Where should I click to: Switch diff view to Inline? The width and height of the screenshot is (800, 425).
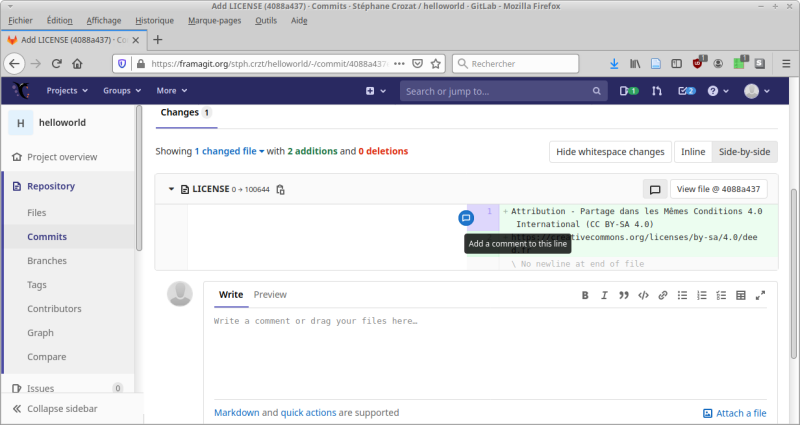click(693, 152)
